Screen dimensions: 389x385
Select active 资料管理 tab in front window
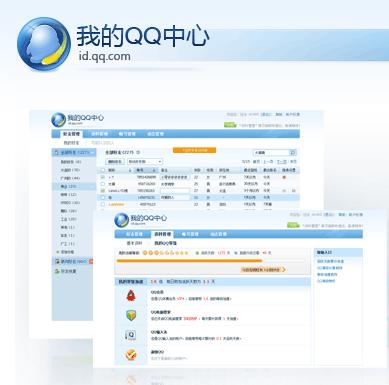[162, 234]
